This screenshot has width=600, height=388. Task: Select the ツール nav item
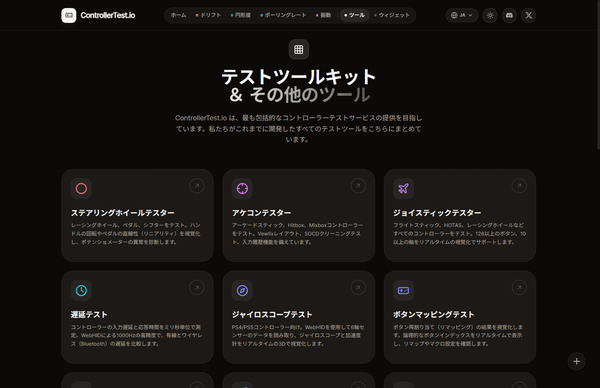point(355,15)
